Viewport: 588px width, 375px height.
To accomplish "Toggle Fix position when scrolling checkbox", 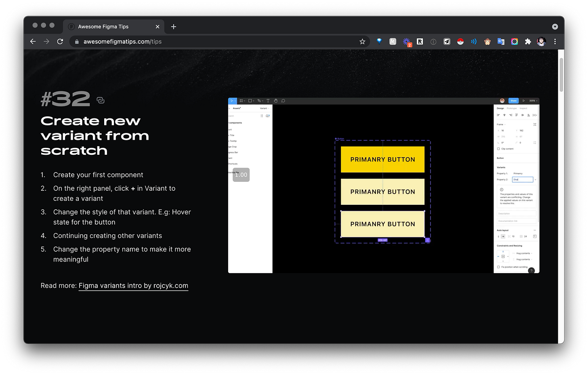I will pos(498,267).
